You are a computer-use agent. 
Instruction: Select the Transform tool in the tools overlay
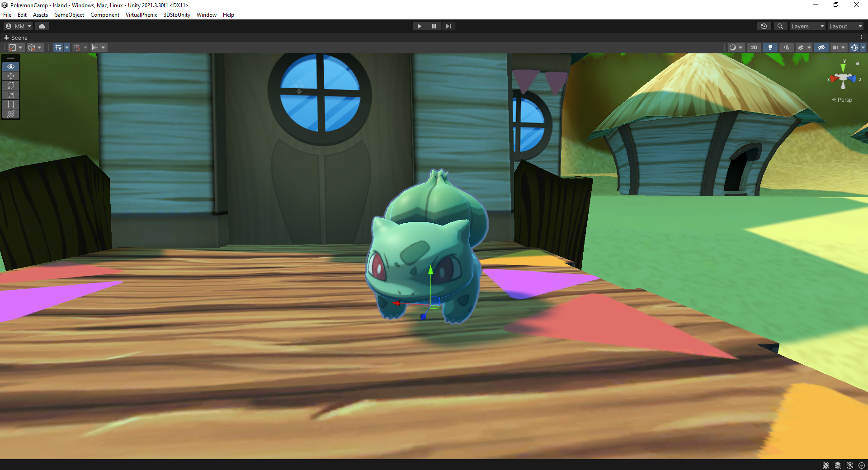[x=11, y=114]
